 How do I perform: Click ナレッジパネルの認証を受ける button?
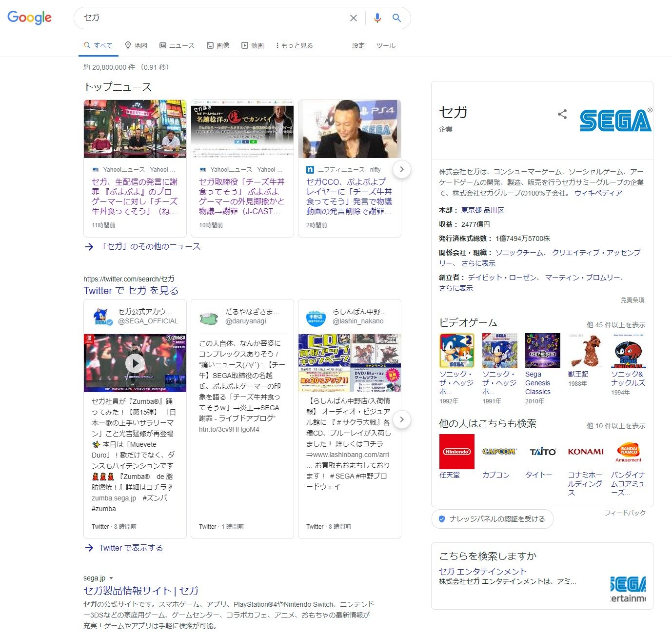pos(493,519)
